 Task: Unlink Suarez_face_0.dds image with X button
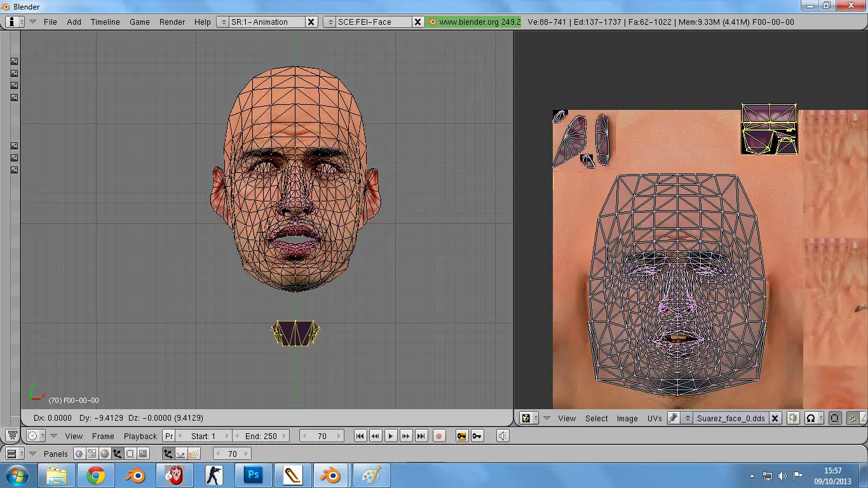tap(775, 418)
